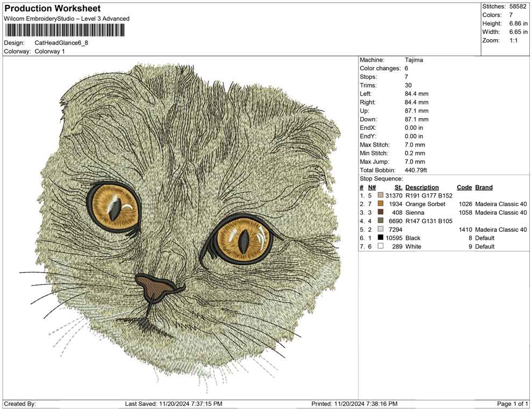Screen dimensions: 532x409
Task: Sort threads by Brand column
Action: click(x=484, y=187)
